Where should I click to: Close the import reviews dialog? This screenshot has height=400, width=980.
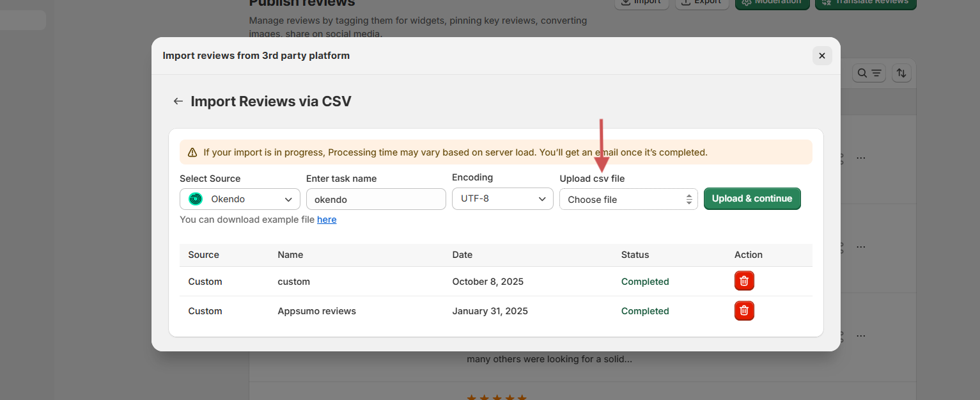coord(821,56)
